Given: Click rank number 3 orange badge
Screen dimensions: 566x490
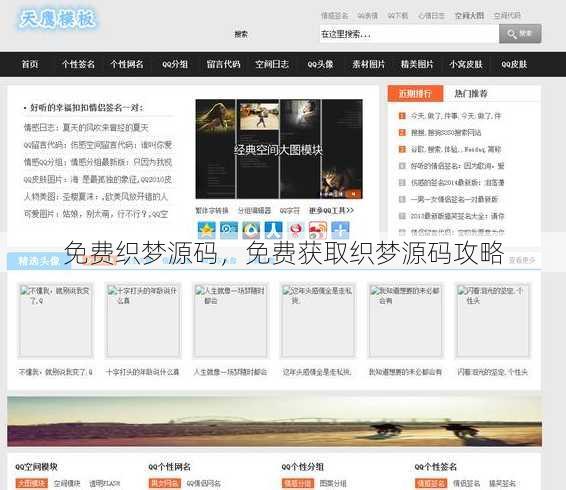Looking at the screenshot, I should click(402, 149).
